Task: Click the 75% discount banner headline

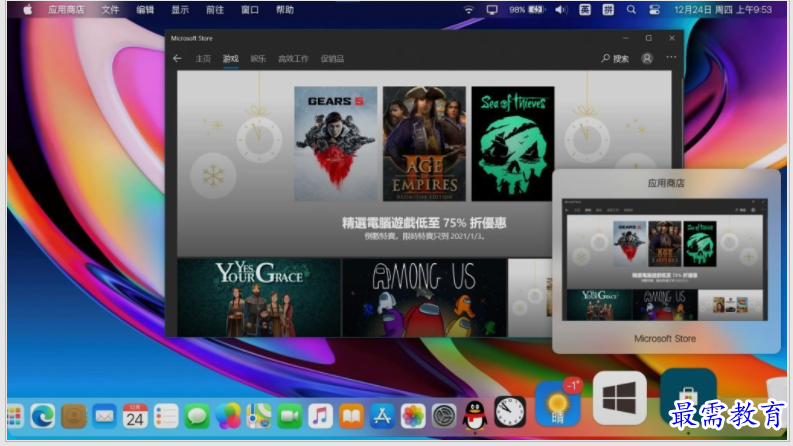Action: point(424,223)
